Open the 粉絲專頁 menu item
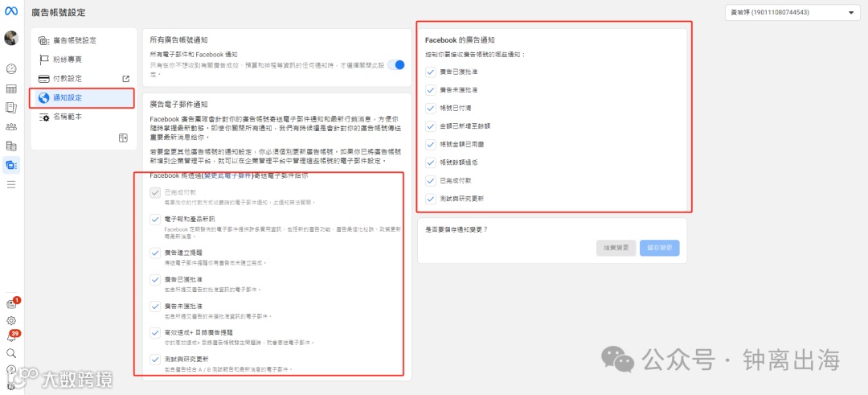This screenshot has height=395, width=868. 84,60
